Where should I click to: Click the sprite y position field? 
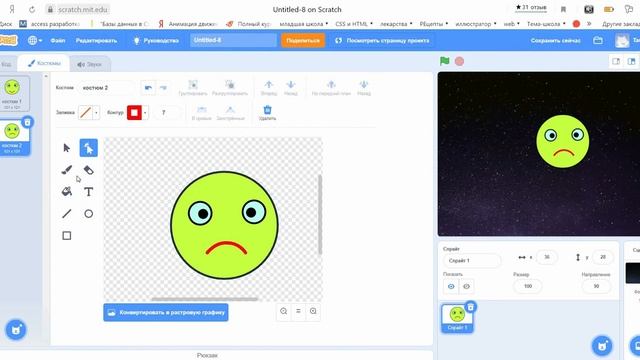pos(603,257)
